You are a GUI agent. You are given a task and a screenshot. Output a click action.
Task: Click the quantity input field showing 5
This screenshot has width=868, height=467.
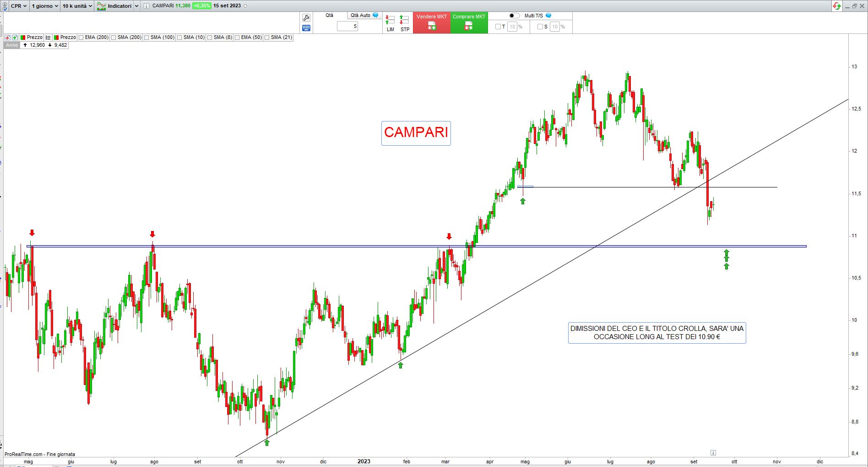347,27
